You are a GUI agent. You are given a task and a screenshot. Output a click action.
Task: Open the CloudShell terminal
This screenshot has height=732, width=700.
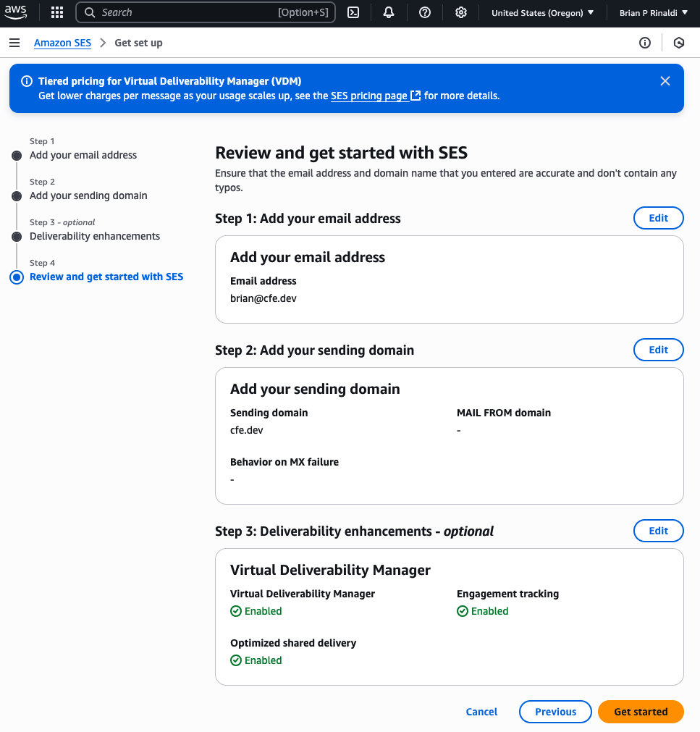(x=353, y=12)
